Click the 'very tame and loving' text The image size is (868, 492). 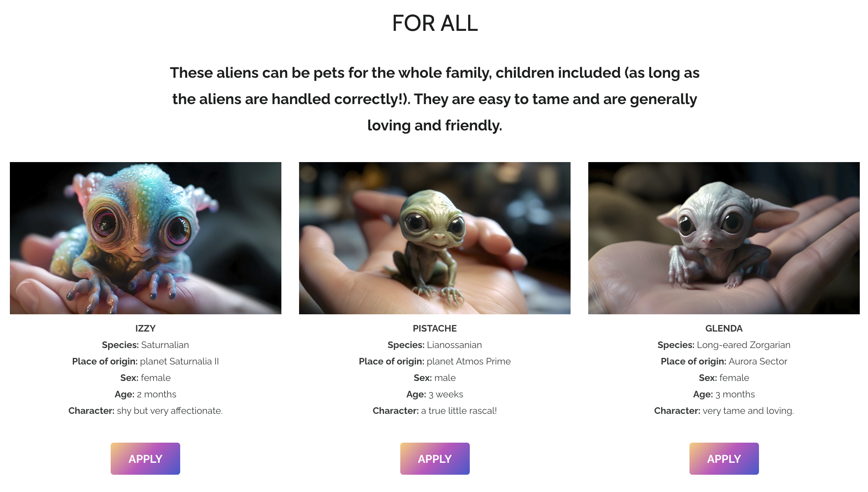[724, 411]
